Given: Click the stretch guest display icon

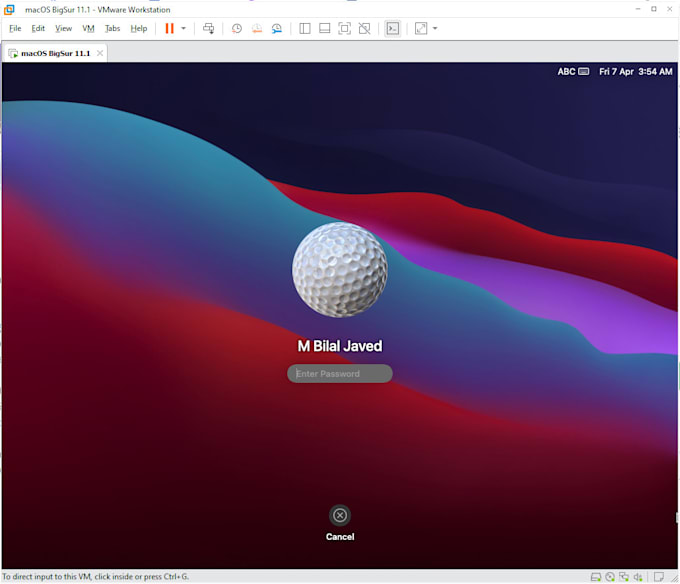Looking at the screenshot, I should (x=421, y=29).
